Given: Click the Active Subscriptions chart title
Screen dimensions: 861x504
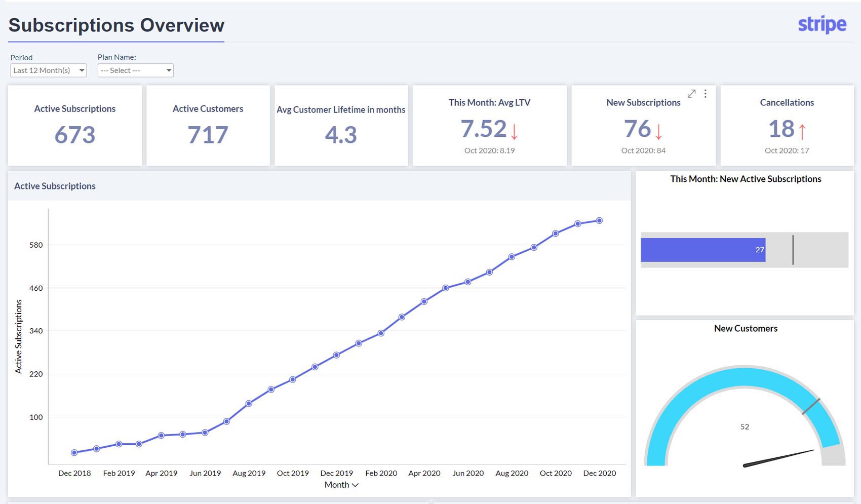Looking at the screenshot, I should tap(55, 186).
